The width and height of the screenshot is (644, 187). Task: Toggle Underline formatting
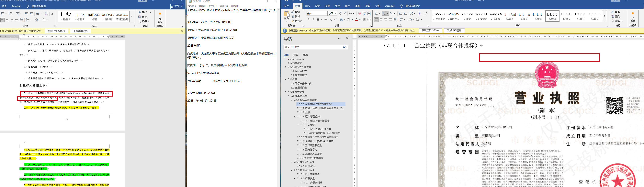tap(318, 19)
